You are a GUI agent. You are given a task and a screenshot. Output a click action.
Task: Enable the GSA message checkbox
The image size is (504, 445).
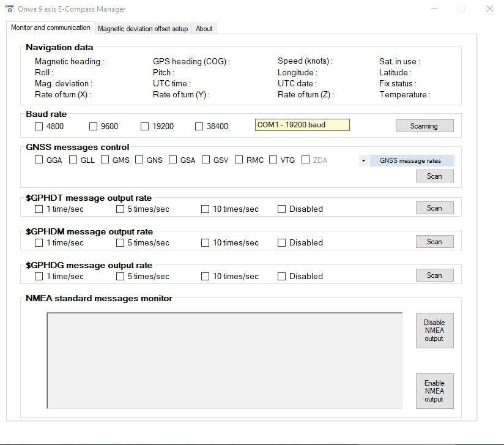click(172, 160)
